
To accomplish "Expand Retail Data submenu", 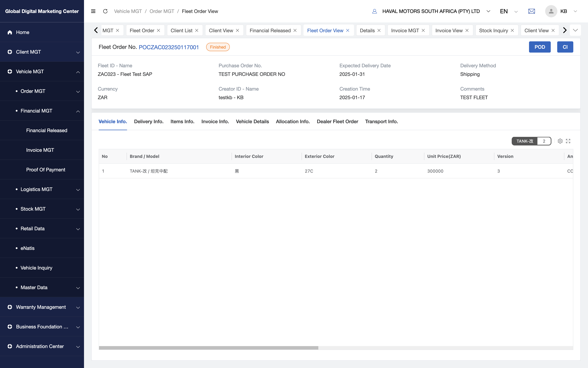I will (x=42, y=229).
